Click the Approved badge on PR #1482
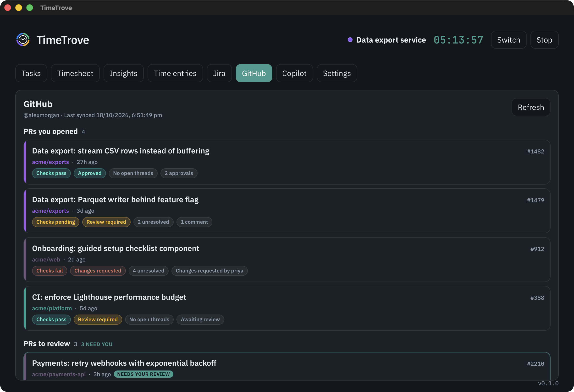The height and width of the screenshot is (392, 574). 90,173
